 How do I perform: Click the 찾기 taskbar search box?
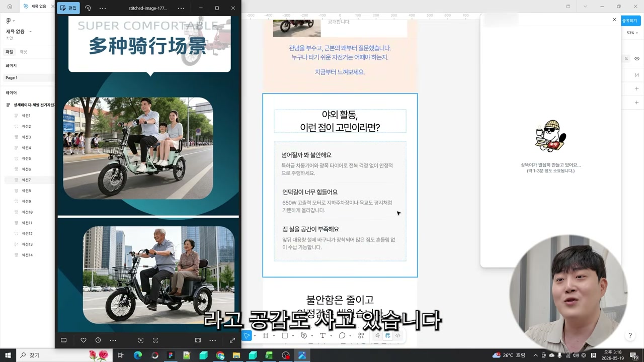[64, 355]
